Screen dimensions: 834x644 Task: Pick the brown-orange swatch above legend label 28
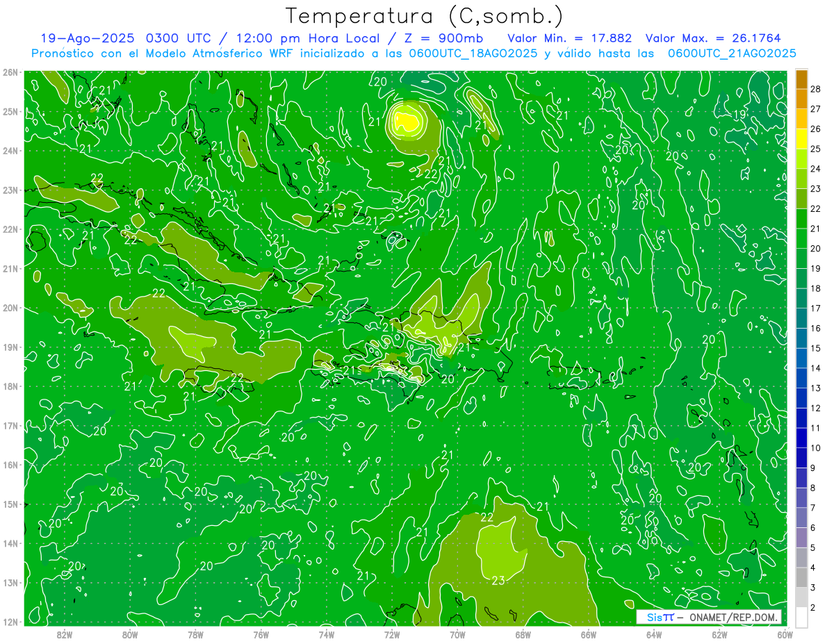coord(801,79)
